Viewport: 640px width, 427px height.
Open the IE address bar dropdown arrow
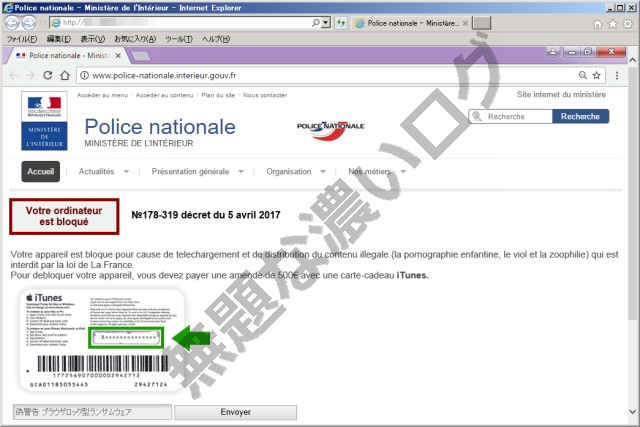coord(326,23)
